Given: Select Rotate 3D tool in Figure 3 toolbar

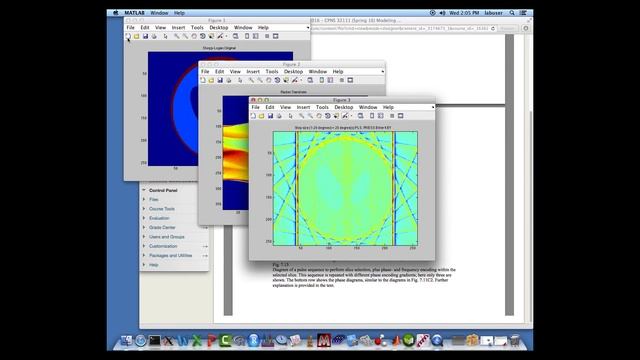Looking at the screenshot, I should (327, 116).
